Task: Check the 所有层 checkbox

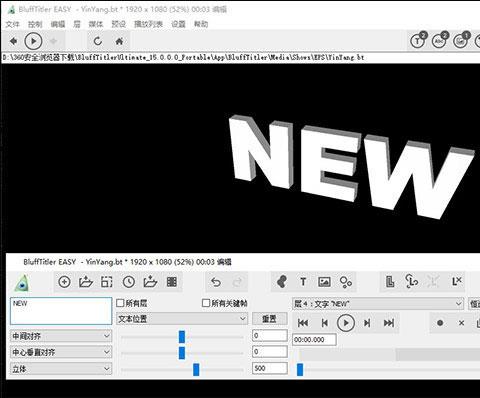Action: click(x=120, y=303)
